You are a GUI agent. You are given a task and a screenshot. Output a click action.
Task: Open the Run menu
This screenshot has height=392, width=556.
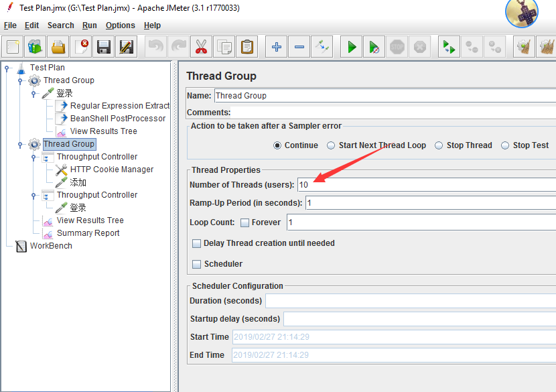point(89,25)
